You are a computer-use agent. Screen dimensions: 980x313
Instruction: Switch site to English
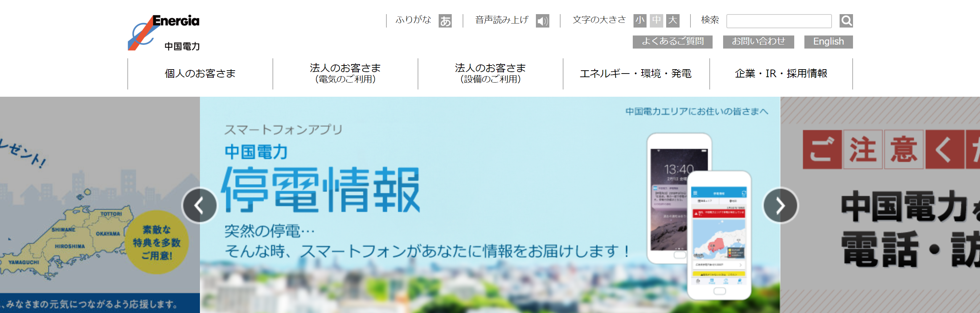(x=828, y=42)
